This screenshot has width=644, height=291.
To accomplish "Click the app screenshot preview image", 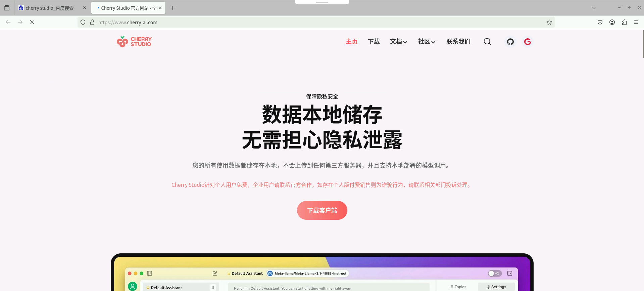I will (322, 272).
